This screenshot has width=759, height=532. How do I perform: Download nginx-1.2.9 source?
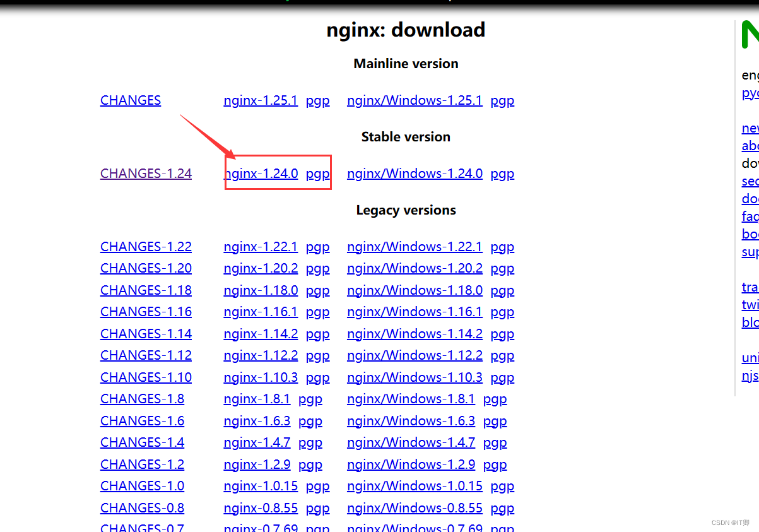257,464
